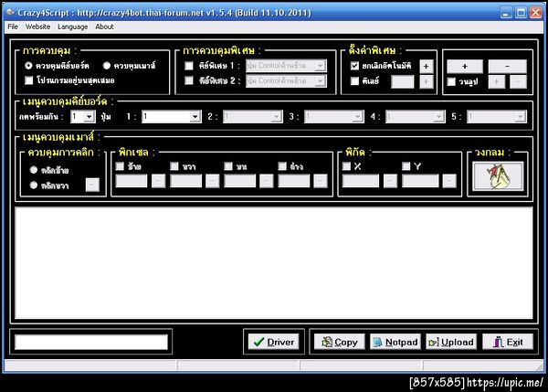
Task: Click the large minus button at top right
Action: click(x=508, y=66)
